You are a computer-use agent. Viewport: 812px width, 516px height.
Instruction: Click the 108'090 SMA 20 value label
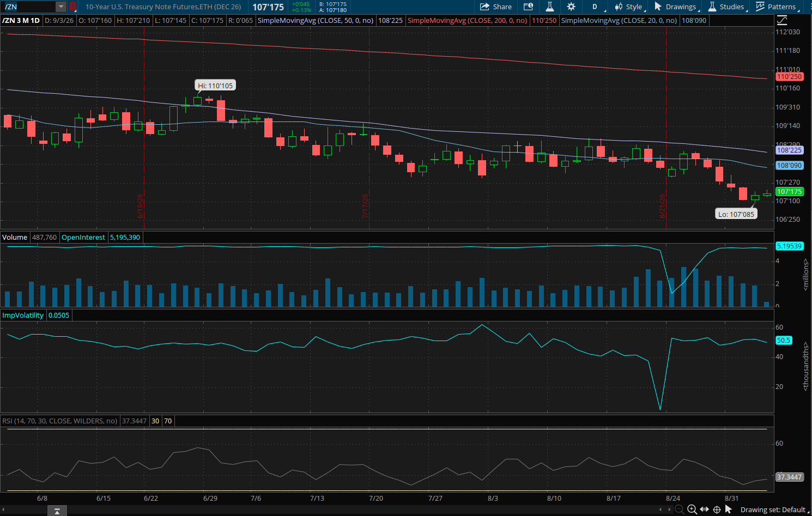click(694, 20)
